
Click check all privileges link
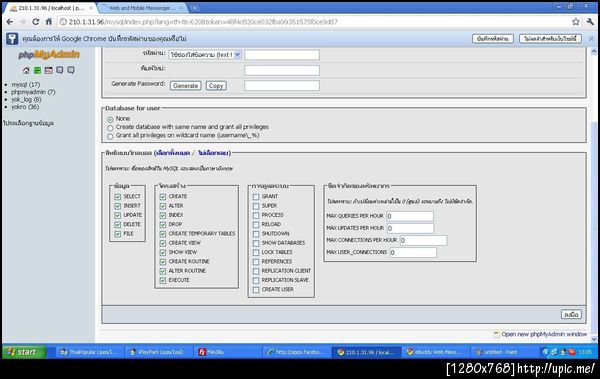click(x=173, y=153)
